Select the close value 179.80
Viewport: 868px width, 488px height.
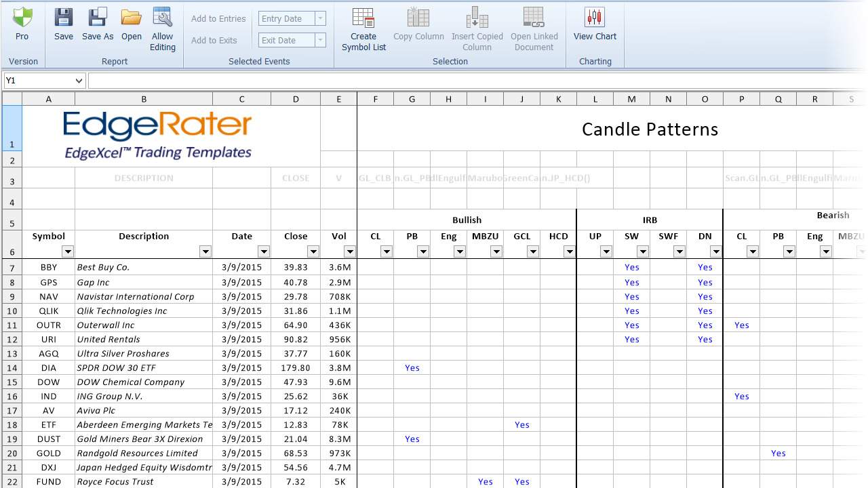[296, 368]
